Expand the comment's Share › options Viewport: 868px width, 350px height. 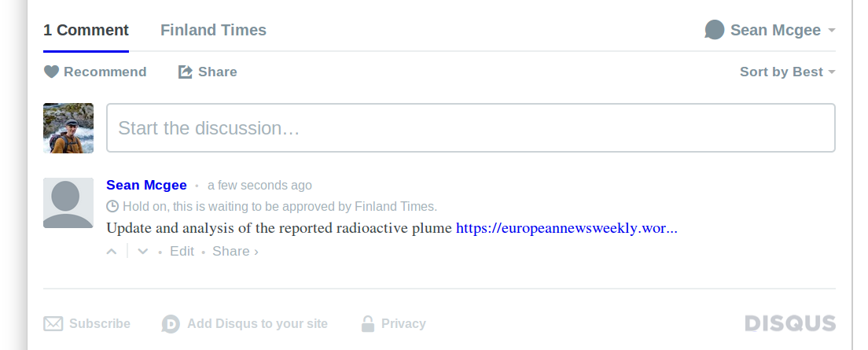[x=235, y=252]
